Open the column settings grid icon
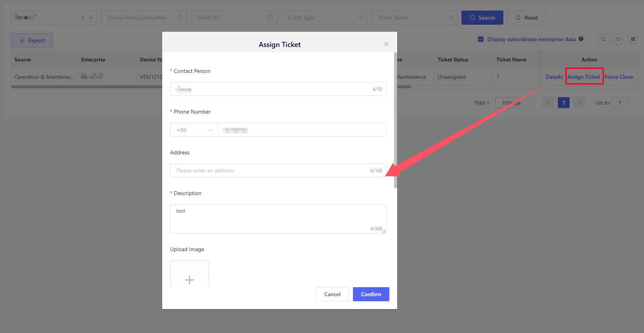The width and height of the screenshot is (644, 333). pos(633,39)
